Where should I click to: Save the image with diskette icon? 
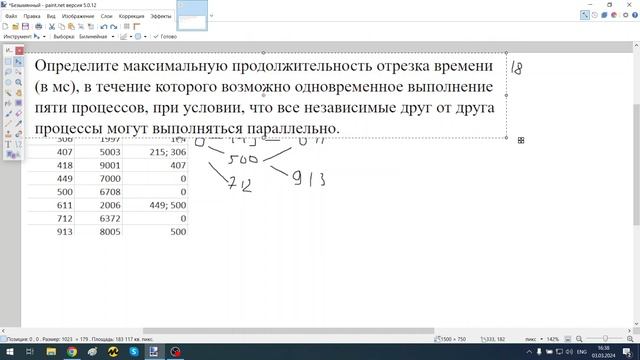[x=25, y=27]
